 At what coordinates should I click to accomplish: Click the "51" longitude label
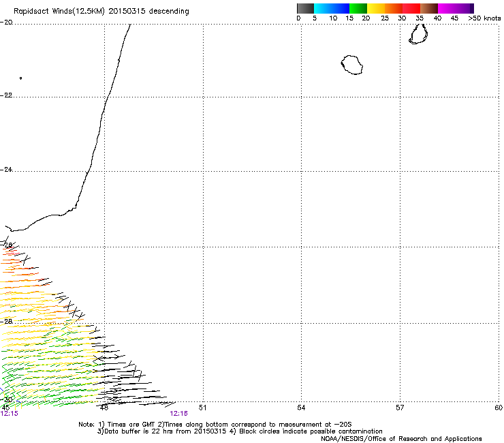[202, 408]
